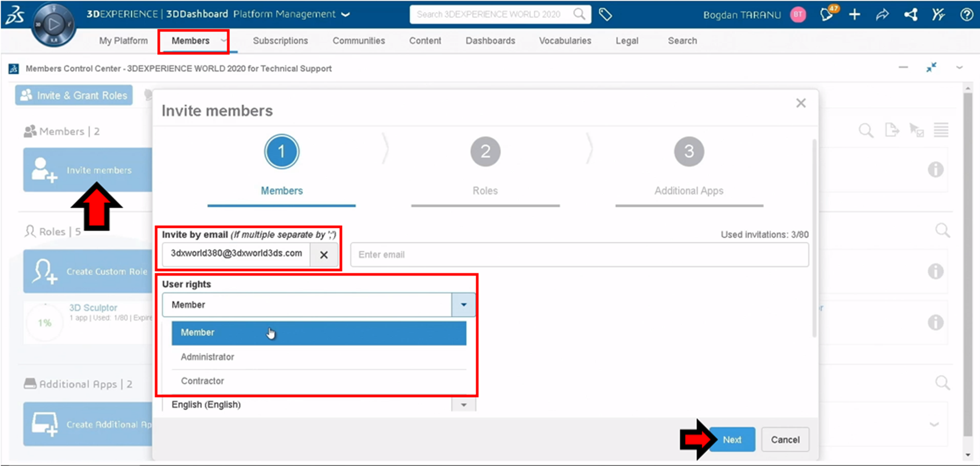Expand Platform Management title dropdown
980x466 pixels.
345,14
